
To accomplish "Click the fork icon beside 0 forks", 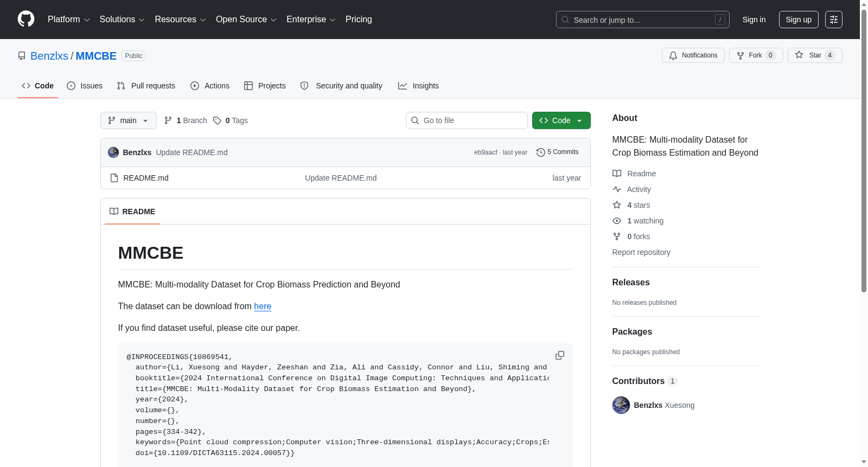I will (617, 236).
